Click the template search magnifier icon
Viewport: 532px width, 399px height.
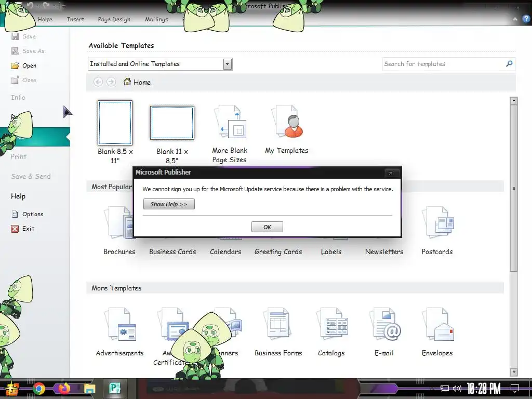click(x=509, y=63)
